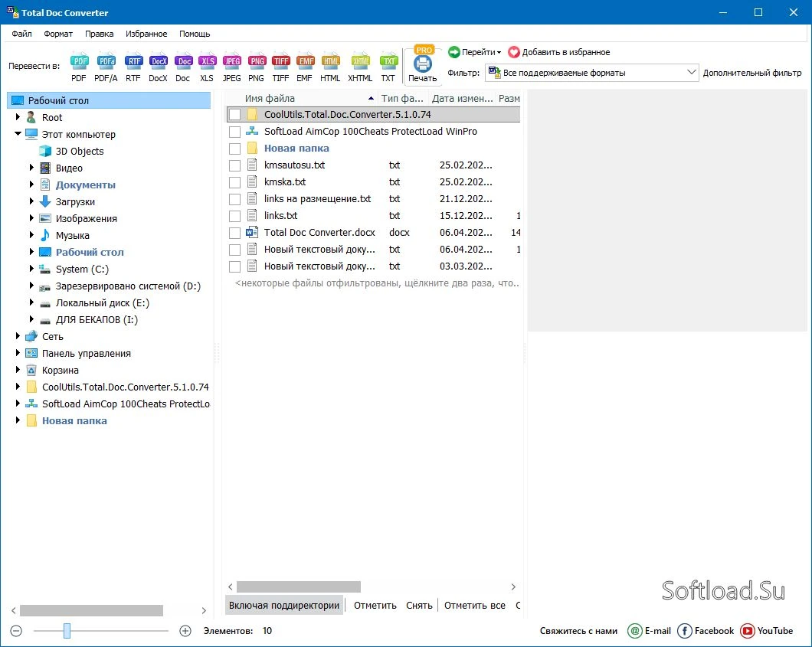The height and width of the screenshot is (647, 812).
Task: Select the PDF/A conversion icon
Action: 106,61
